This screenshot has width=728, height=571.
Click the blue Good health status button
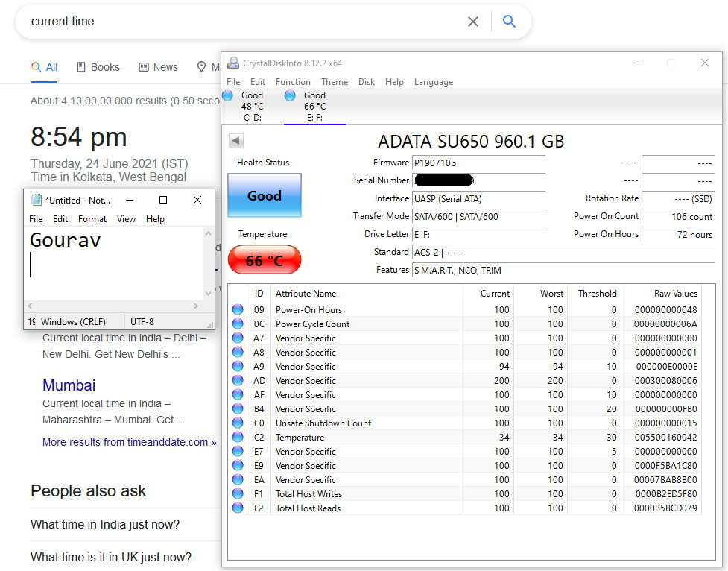click(265, 195)
